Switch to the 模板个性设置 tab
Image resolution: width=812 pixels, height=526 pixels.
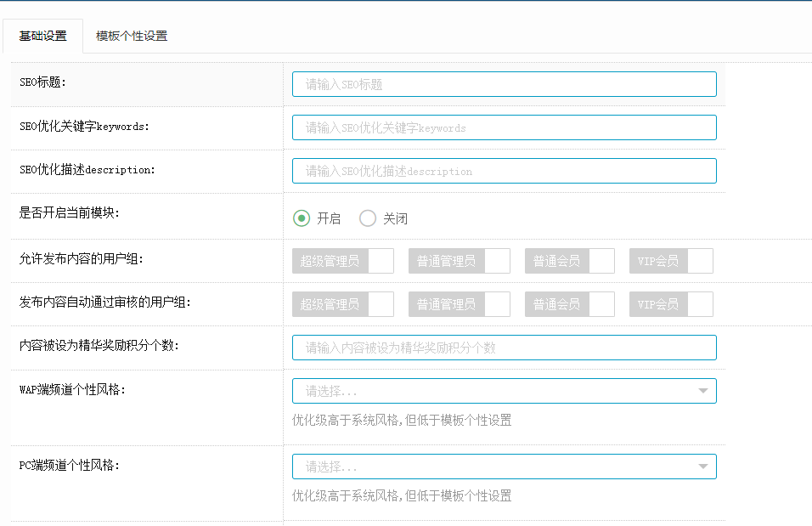pyautogui.click(x=132, y=37)
